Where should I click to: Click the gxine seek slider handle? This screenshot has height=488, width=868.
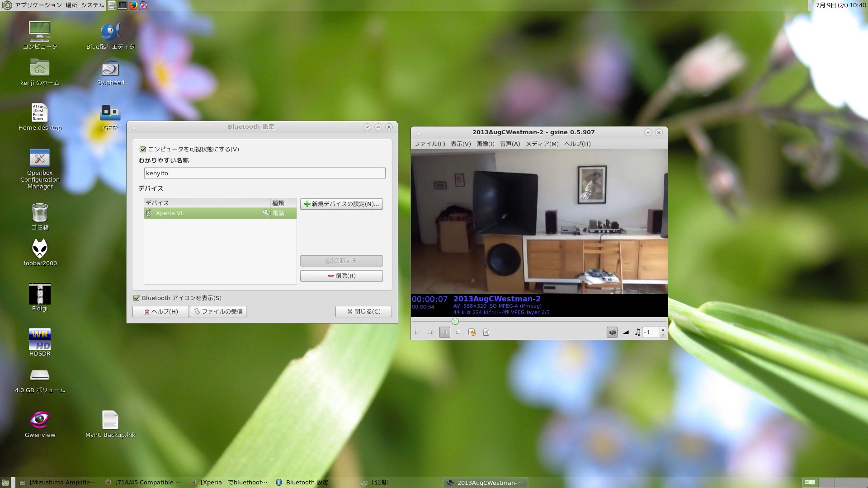(x=455, y=321)
